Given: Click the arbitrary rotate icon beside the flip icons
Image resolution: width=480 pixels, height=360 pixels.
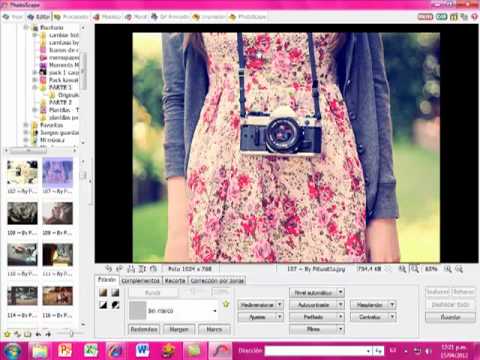Looking at the screenshot, I should coord(153,269).
